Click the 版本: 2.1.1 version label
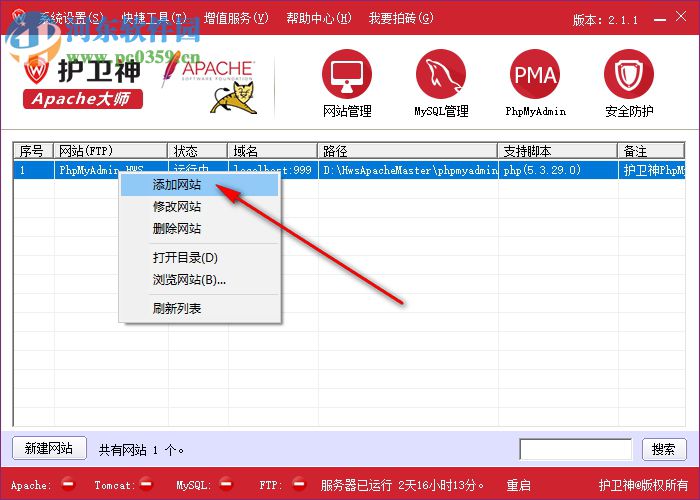The image size is (700, 500). tap(605, 20)
